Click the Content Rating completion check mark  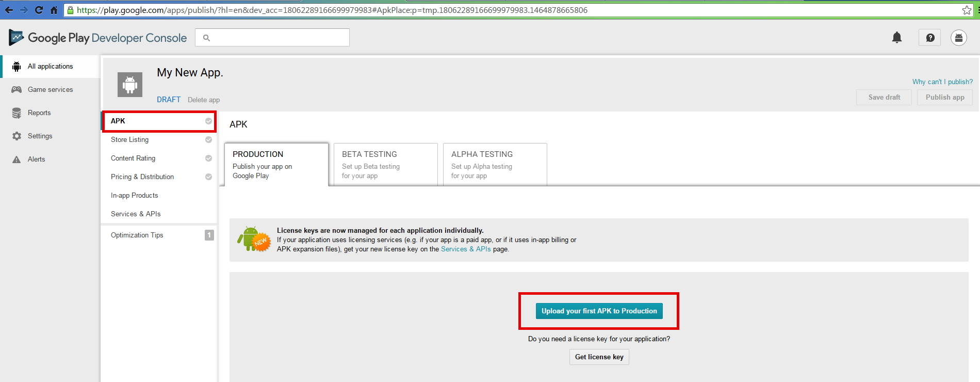pyautogui.click(x=208, y=158)
